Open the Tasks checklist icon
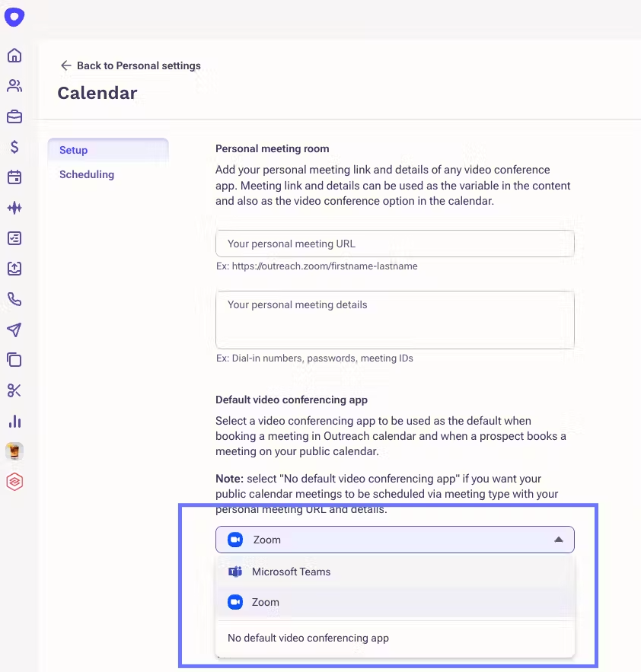Viewport: 641px width, 672px height. pyautogui.click(x=14, y=238)
